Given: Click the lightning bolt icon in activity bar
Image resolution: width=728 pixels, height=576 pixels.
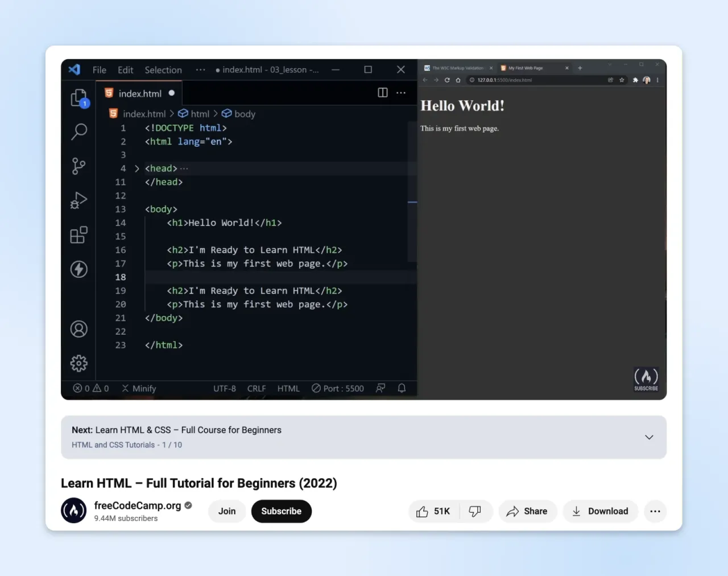Looking at the screenshot, I should pyautogui.click(x=79, y=269).
